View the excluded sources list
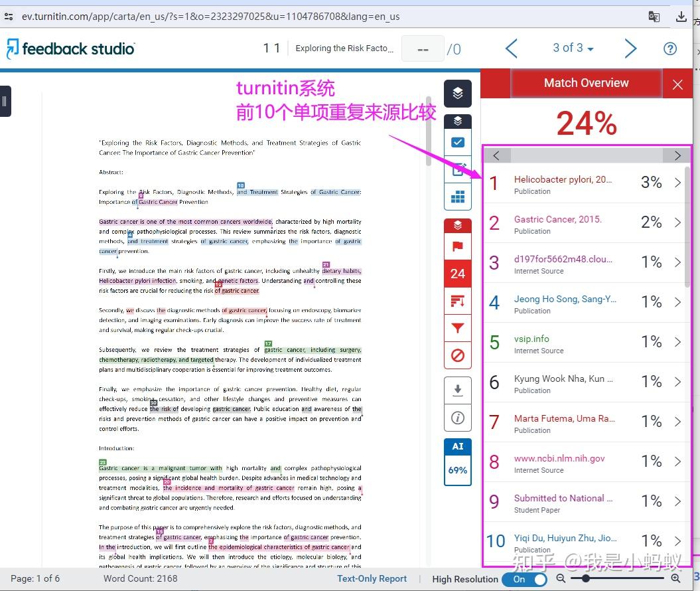The height and width of the screenshot is (591, 700). click(x=457, y=355)
